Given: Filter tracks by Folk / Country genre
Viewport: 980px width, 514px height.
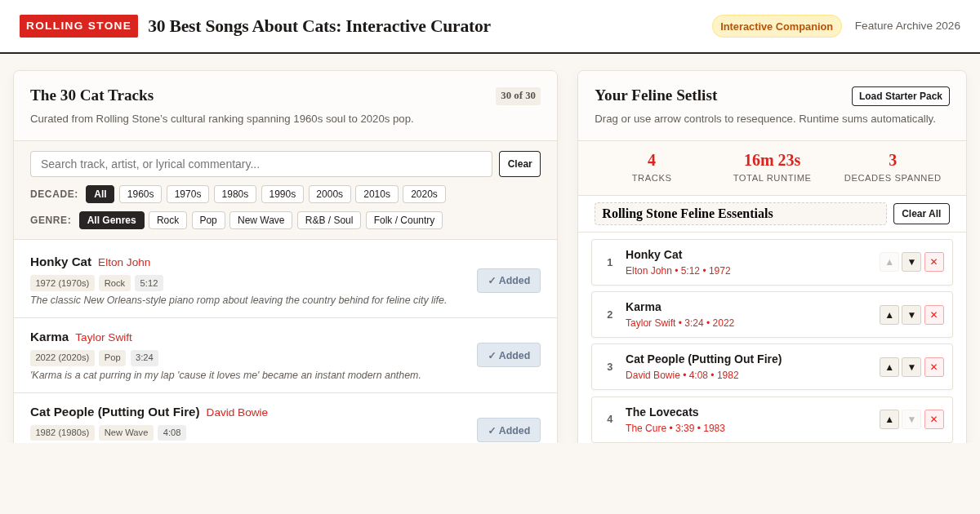Looking at the screenshot, I should coord(404,220).
